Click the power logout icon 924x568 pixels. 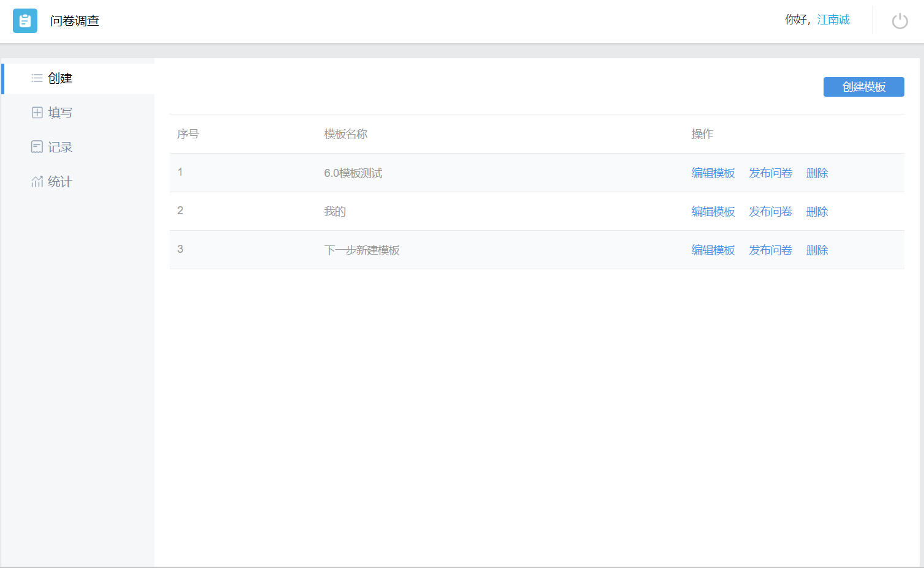[900, 21]
